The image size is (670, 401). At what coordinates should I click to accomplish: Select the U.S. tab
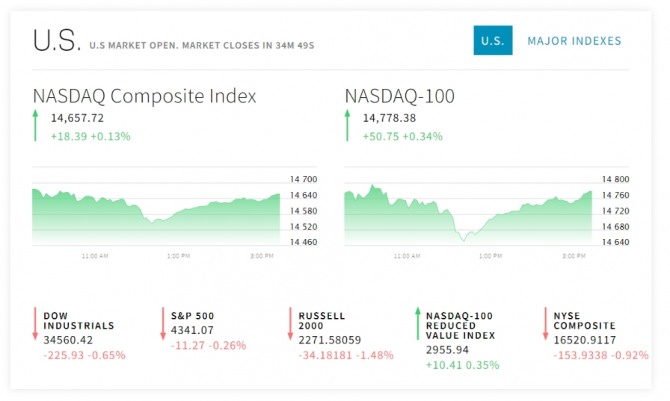click(x=491, y=41)
